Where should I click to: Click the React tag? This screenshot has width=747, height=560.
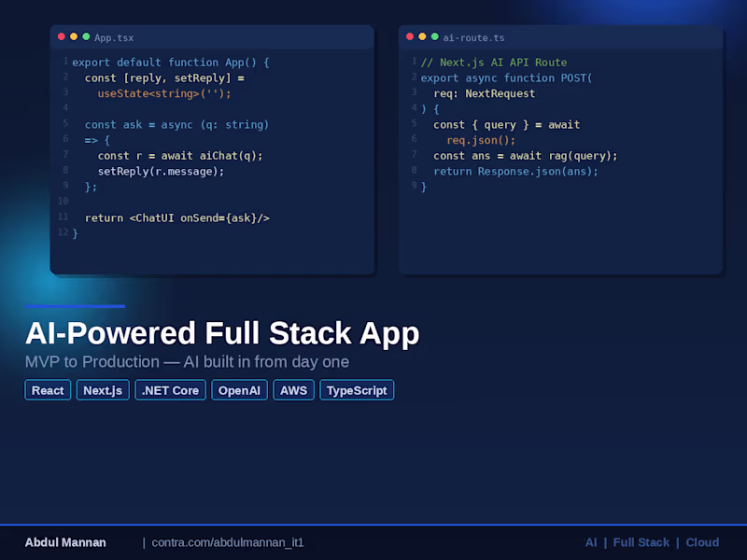click(48, 390)
